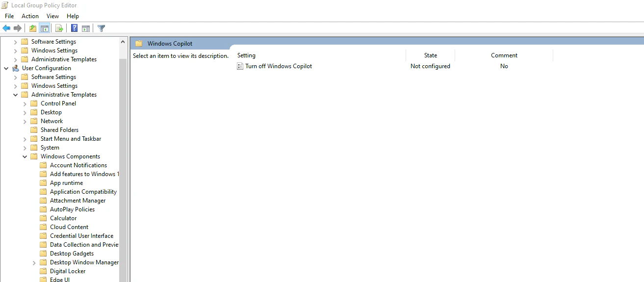Click the No comment cell
The height and width of the screenshot is (282, 644).
[x=504, y=66]
